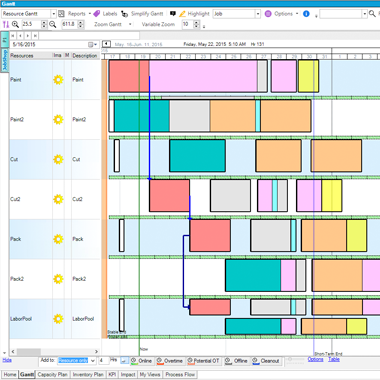The image size is (380, 380).
Task: Switch to the Process Flow tab
Action: pos(180,375)
